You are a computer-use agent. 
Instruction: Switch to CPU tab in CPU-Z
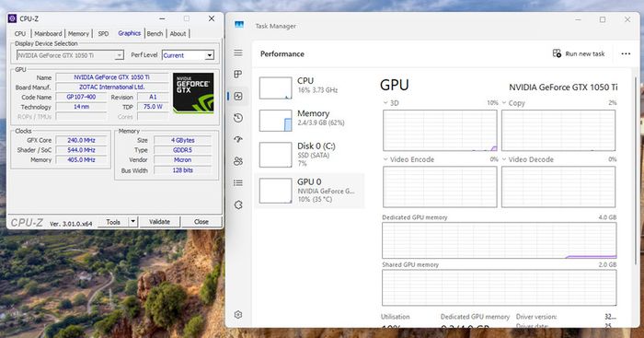[x=20, y=34]
